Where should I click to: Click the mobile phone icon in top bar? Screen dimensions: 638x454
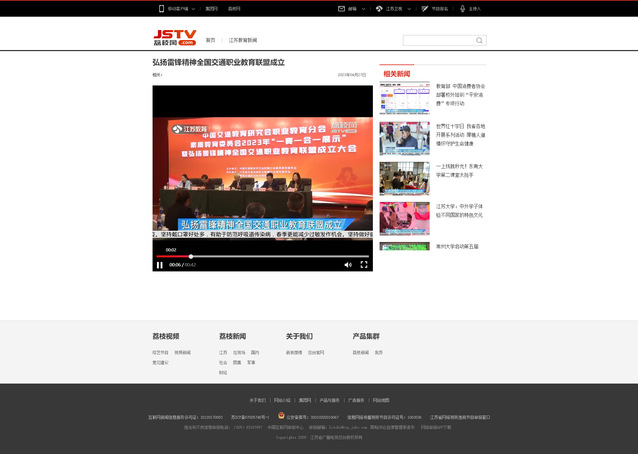pos(161,8)
